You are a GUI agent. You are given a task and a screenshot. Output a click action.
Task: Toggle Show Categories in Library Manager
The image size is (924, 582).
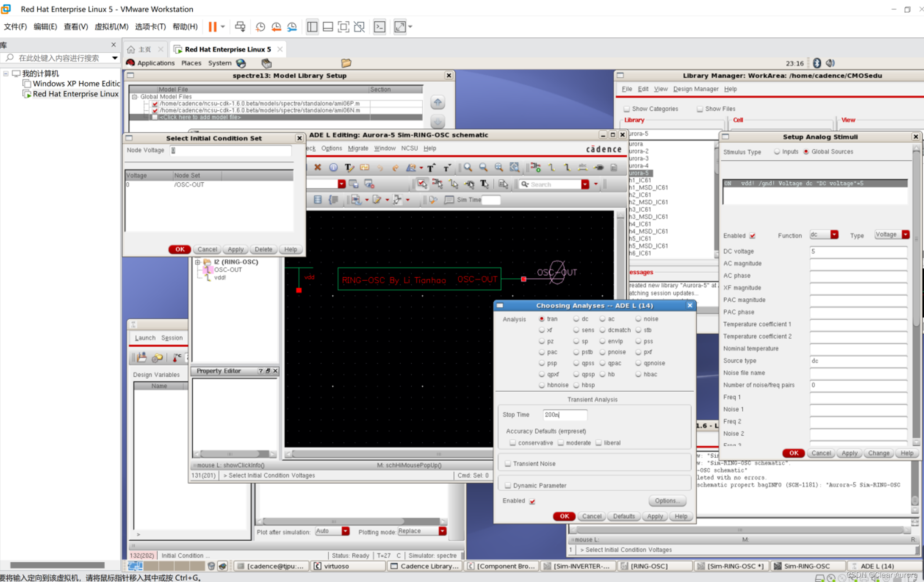click(x=626, y=109)
